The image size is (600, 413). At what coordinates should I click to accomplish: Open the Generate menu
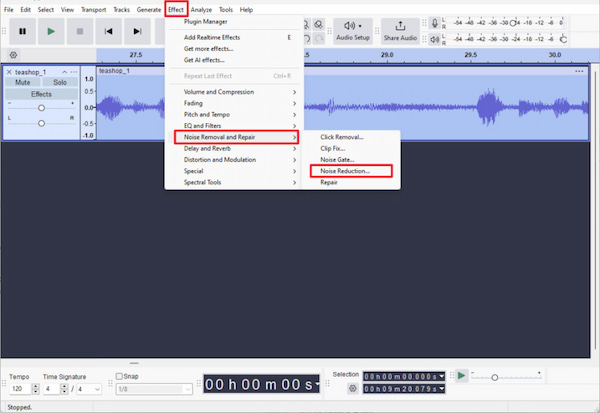(x=149, y=10)
